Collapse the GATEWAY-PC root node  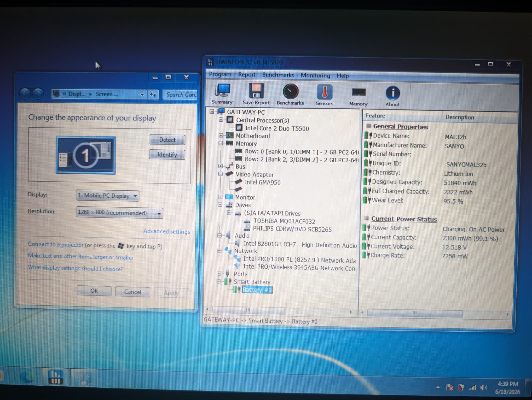pos(212,112)
